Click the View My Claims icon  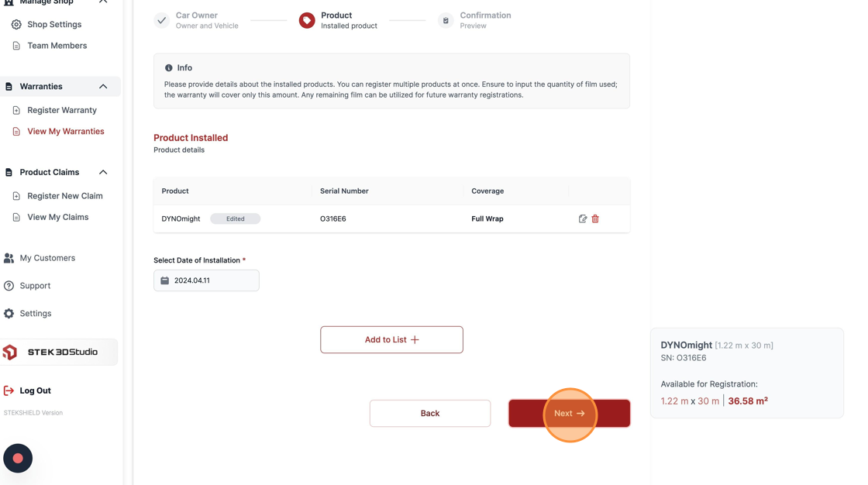coord(16,217)
